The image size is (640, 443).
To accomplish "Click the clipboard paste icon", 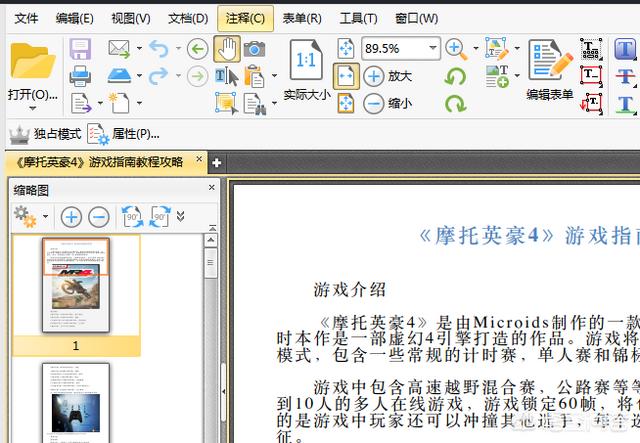I will point(254,76).
